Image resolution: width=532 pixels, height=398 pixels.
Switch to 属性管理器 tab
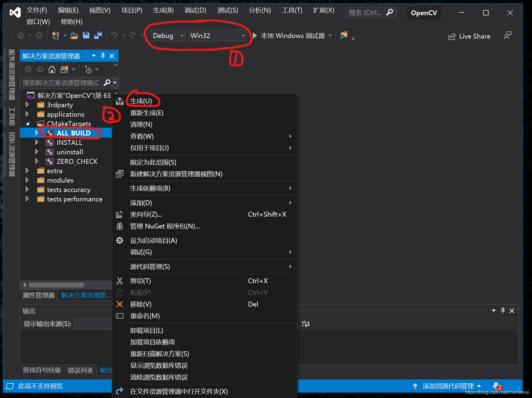tap(39, 295)
